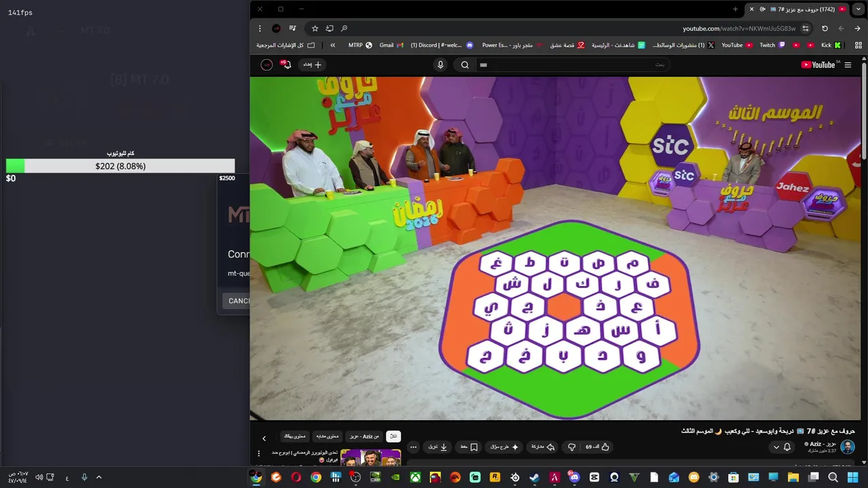
Task: Open the قصة عشق bookmark
Action: coord(567,45)
